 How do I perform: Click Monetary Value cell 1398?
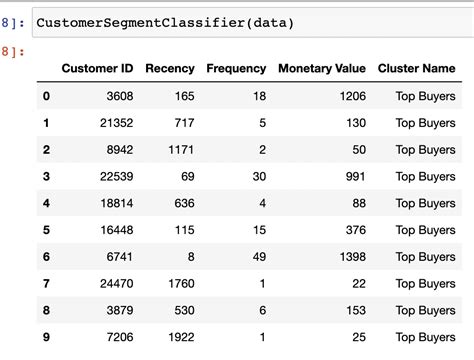(x=353, y=257)
